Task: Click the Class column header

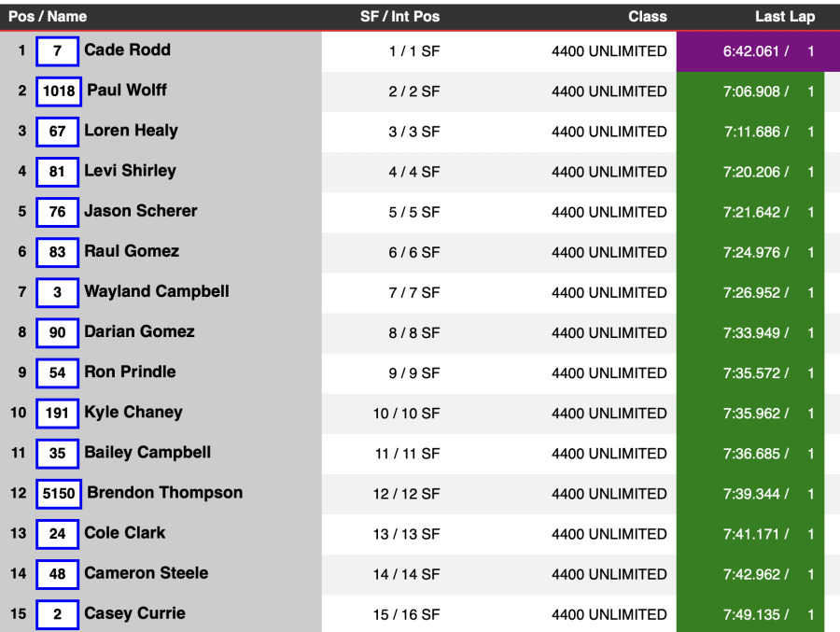Action: [x=648, y=17]
